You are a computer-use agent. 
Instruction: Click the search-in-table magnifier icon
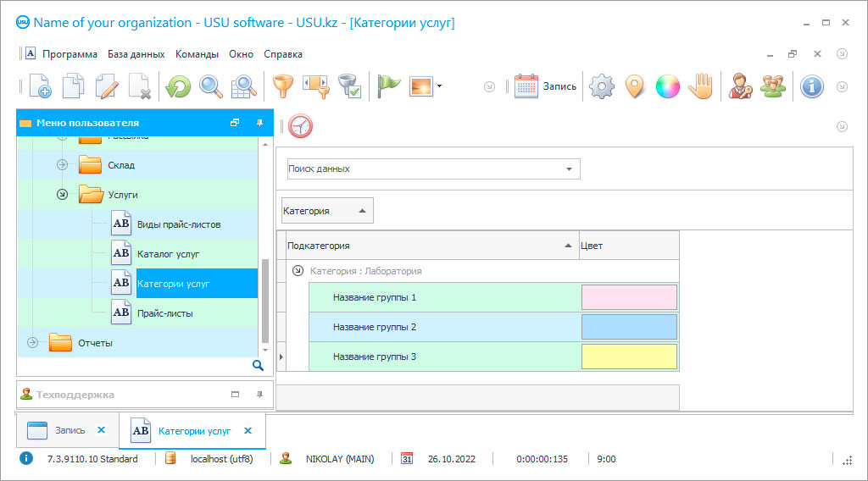(243, 86)
